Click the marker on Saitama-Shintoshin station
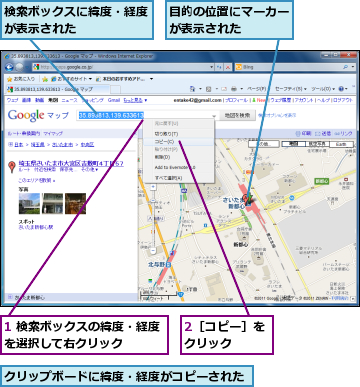Image resolution: width=360 pixels, height=387 pixels. pos(247,199)
